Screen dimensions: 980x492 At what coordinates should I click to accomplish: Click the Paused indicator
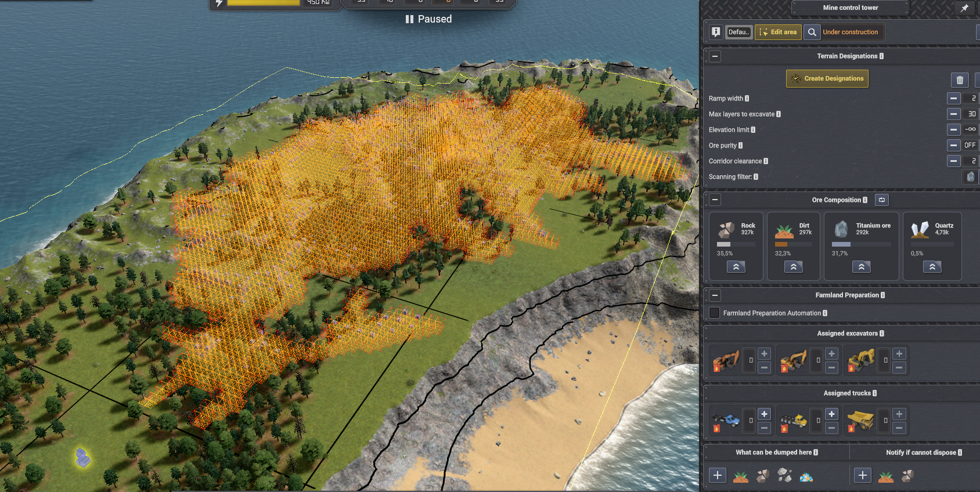pos(428,19)
